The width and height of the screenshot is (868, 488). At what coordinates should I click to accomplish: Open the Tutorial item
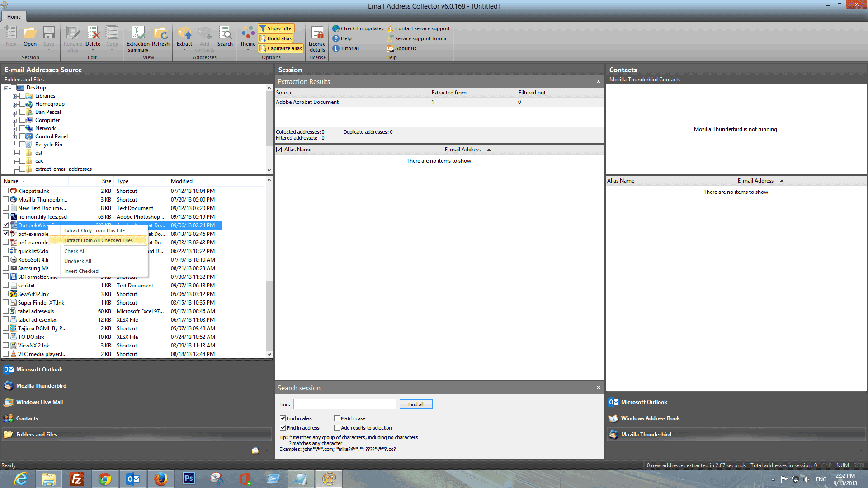coord(345,48)
